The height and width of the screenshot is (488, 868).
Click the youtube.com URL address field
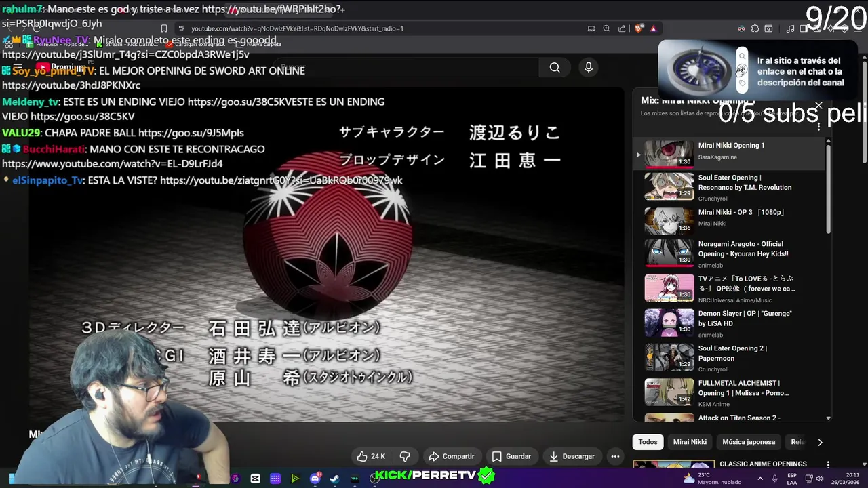tap(297, 28)
